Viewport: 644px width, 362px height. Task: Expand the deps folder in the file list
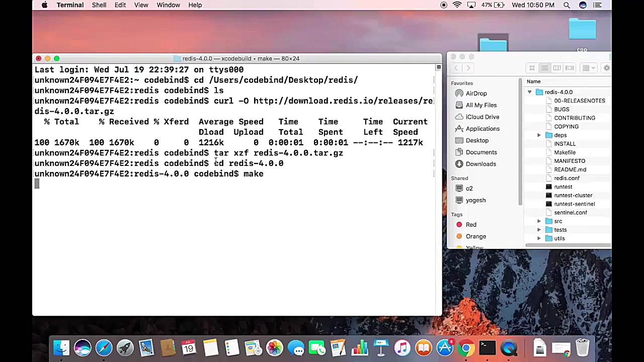tap(539, 135)
